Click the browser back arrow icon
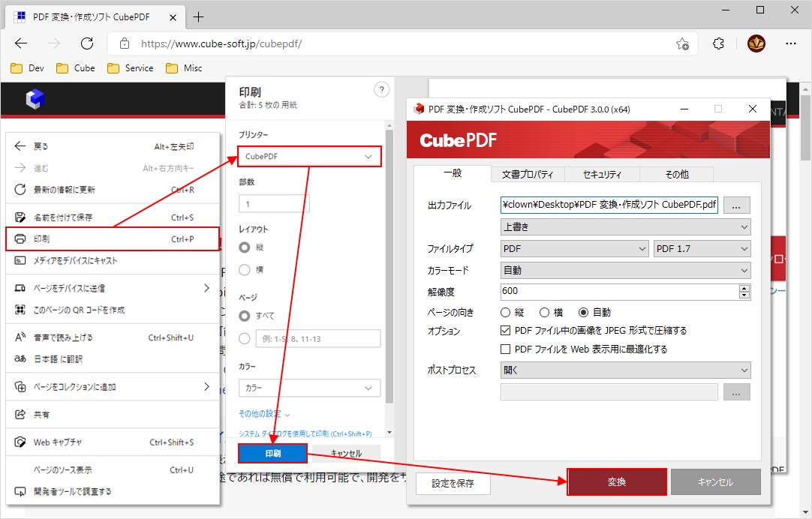The image size is (812, 519). (21, 43)
